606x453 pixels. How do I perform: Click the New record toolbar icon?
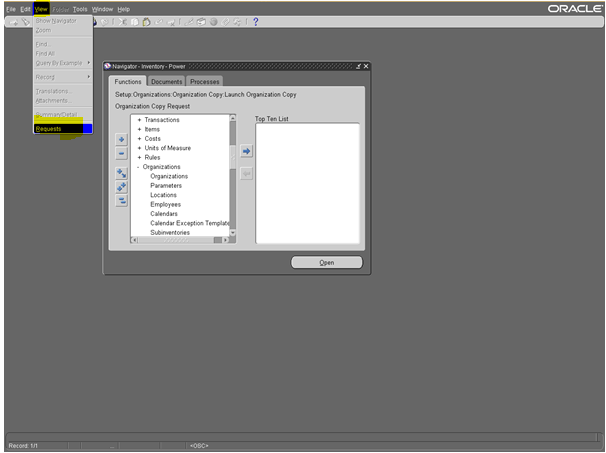coord(14,22)
